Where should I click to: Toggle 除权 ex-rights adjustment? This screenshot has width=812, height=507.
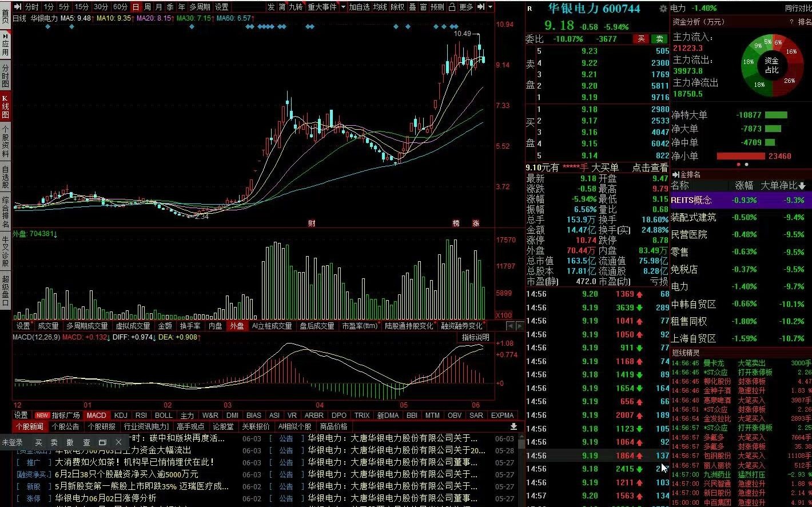[397, 7]
